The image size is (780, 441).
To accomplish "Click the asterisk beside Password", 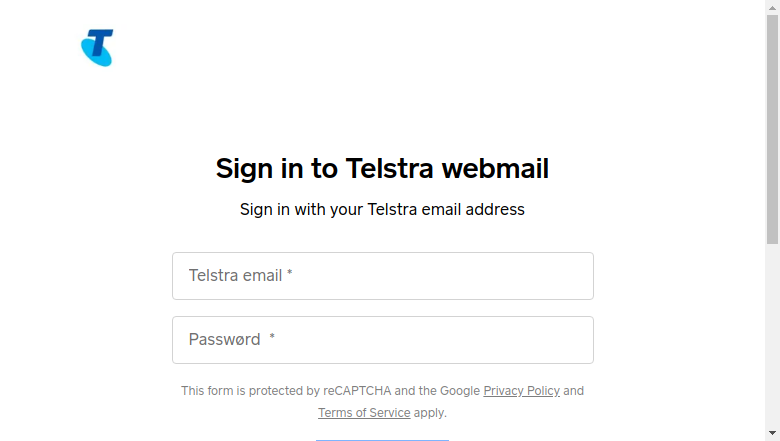I will click(x=272, y=338).
